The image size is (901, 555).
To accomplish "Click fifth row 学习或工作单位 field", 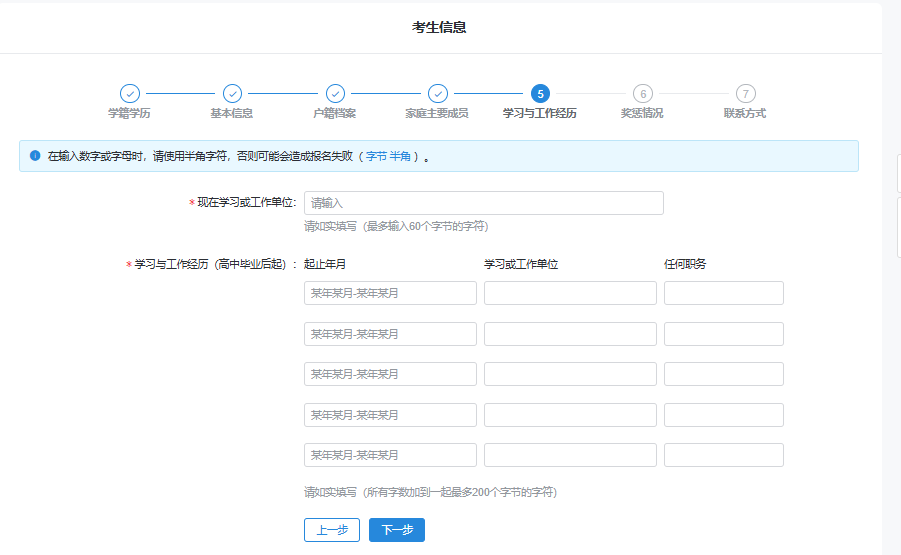I will (570, 455).
